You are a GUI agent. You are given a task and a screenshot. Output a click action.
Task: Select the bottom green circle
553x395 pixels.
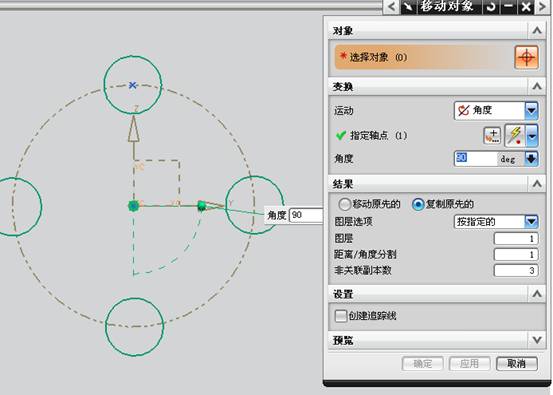tap(134, 327)
